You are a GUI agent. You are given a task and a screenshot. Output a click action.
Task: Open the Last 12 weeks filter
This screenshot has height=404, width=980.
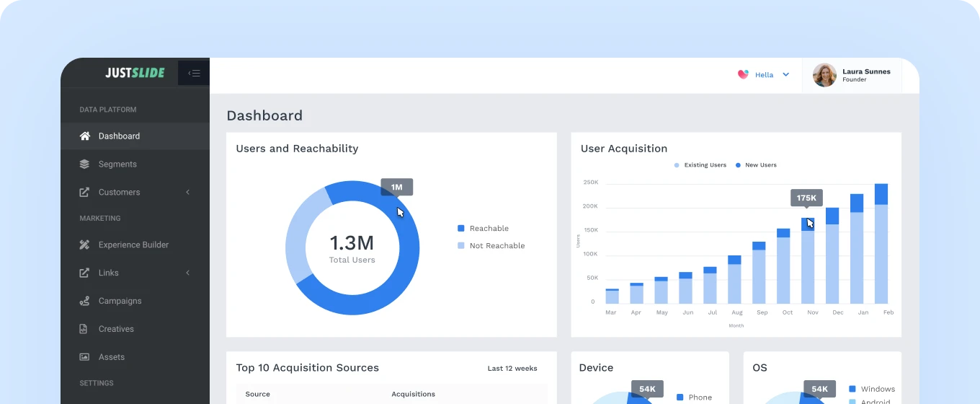point(512,369)
